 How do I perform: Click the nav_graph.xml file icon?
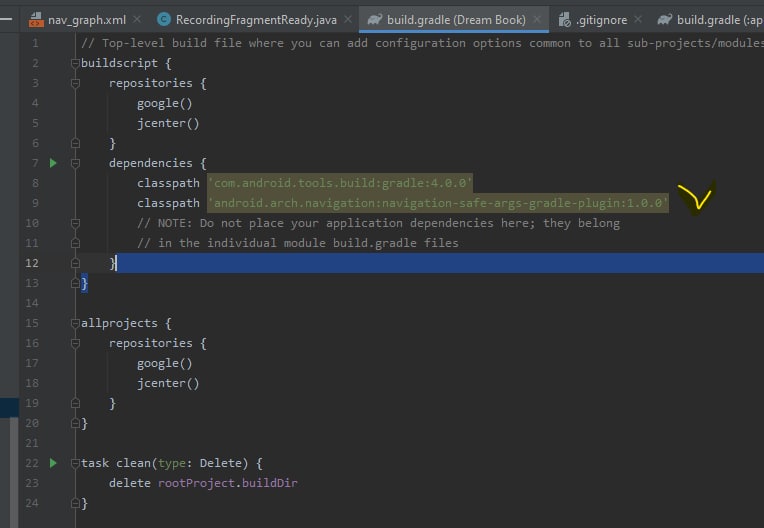36,20
